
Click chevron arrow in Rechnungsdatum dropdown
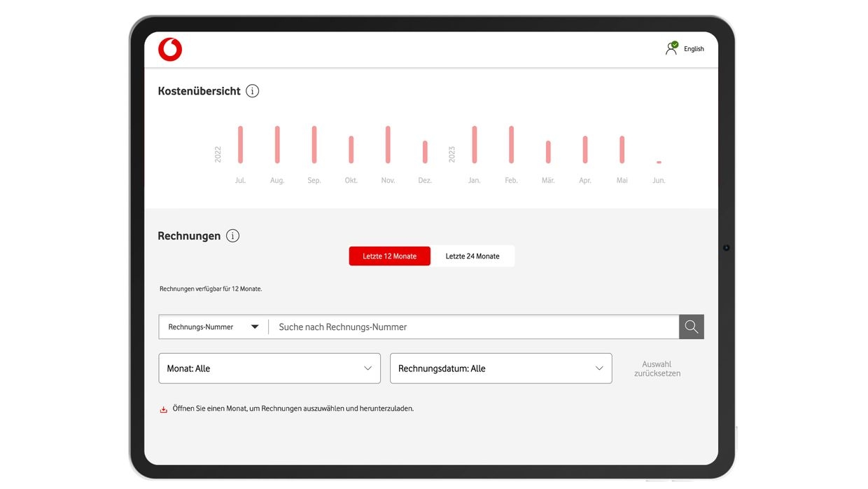pos(599,369)
